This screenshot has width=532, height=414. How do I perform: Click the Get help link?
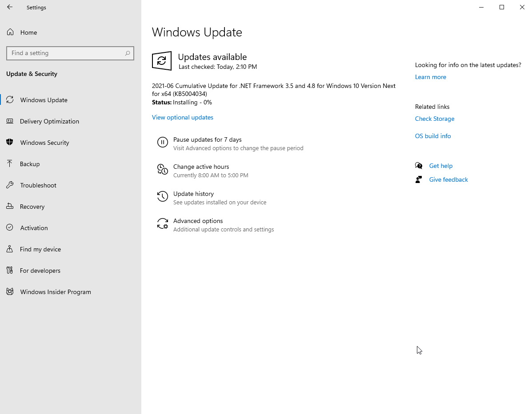pyautogui.click(x=441, y=166)
